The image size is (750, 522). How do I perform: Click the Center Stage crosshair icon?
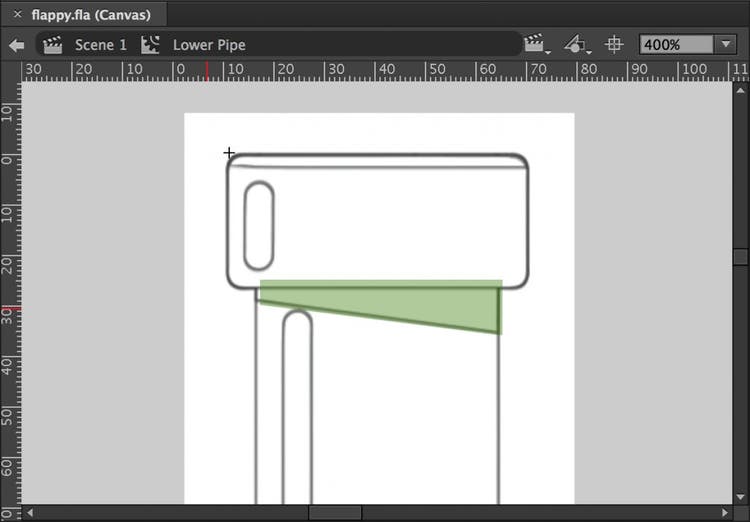(x=615, y=45)
